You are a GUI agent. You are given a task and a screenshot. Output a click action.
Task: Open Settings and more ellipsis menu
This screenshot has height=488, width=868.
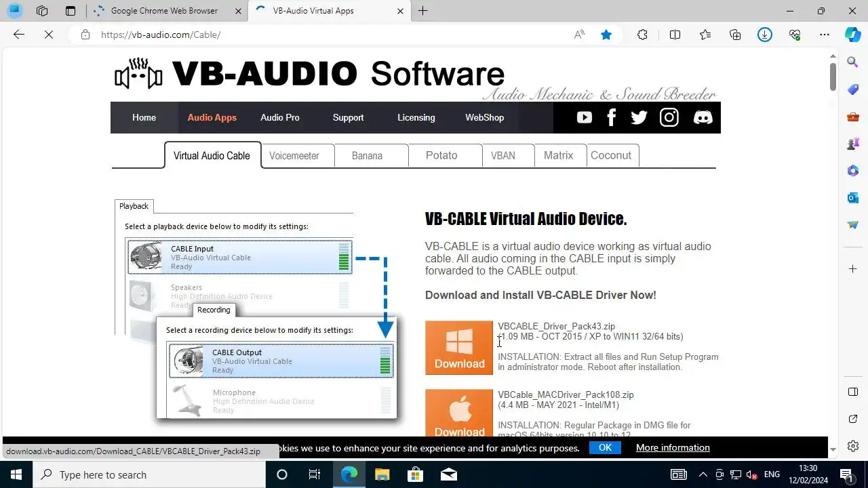[825, 35]
